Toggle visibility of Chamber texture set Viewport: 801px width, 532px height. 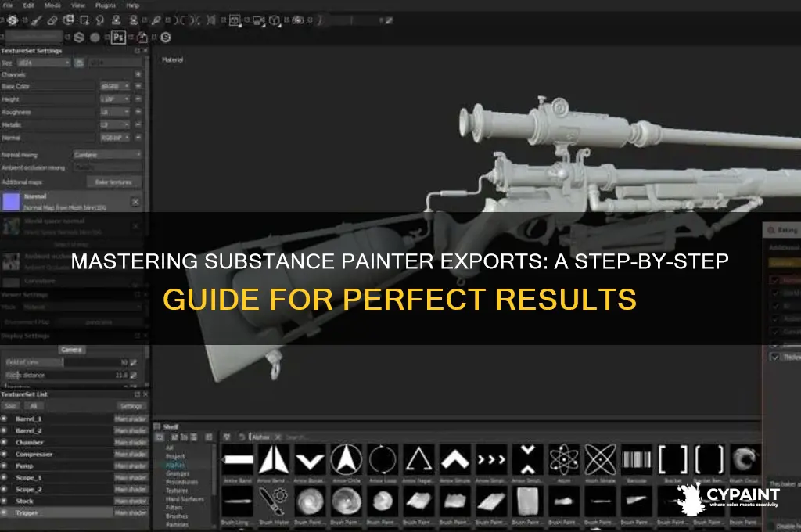pyautogui.click(x=4, y=442)
